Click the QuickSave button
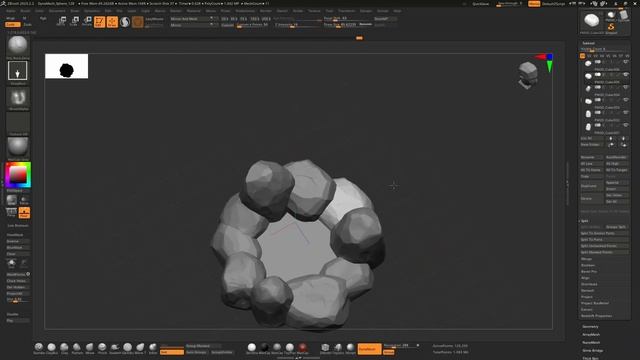 point(481,4)
